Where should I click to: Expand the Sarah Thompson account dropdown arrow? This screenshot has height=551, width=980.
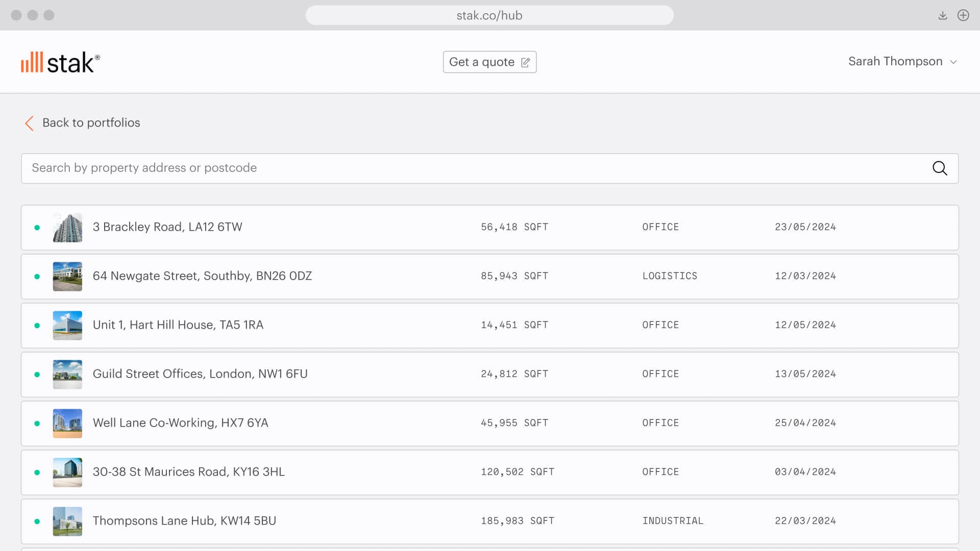coord(953,62)
